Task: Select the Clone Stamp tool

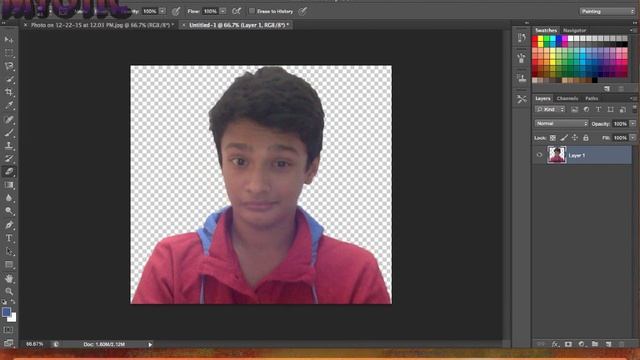Action: 9,145
